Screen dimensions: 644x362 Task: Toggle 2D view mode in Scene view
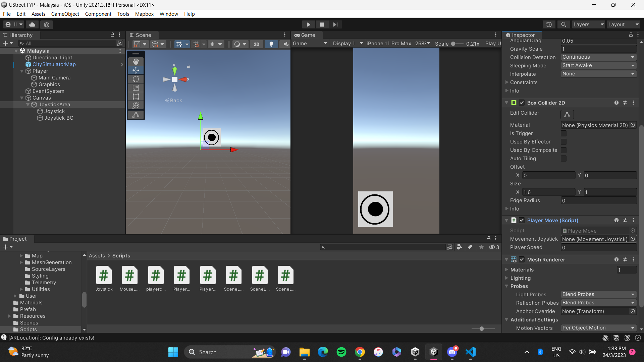tap(256, 44)
